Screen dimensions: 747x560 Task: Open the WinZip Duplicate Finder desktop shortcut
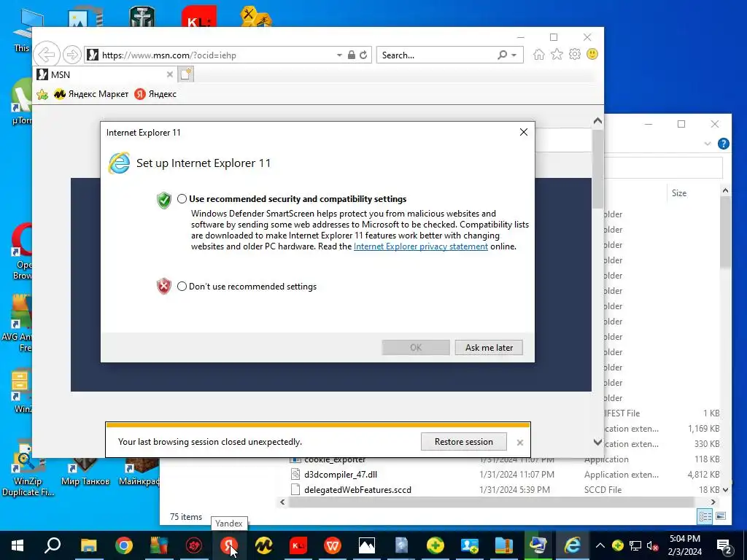(x=27, y=469)
